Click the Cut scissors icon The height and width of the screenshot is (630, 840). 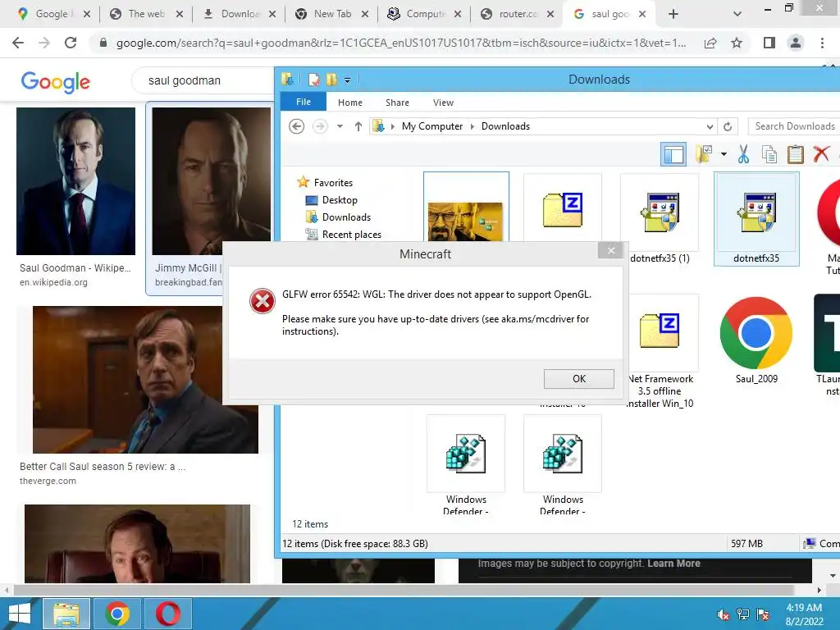(x=743, y=154)
